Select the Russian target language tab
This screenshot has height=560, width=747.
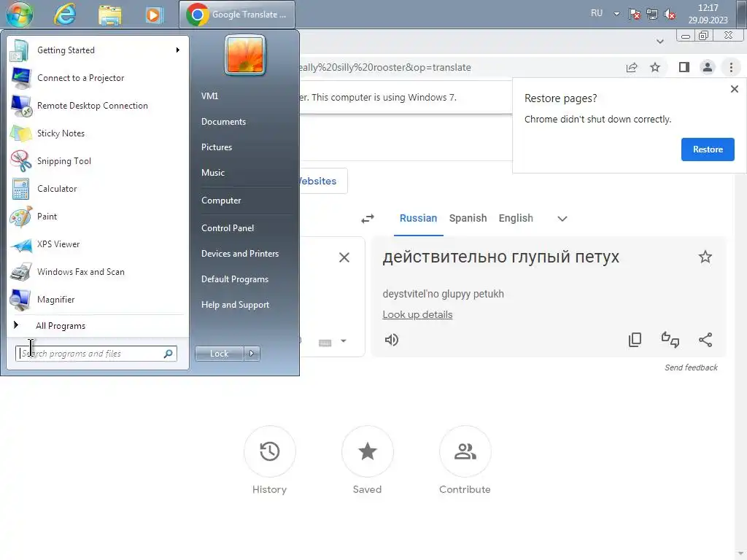click(x=418, y=218)
